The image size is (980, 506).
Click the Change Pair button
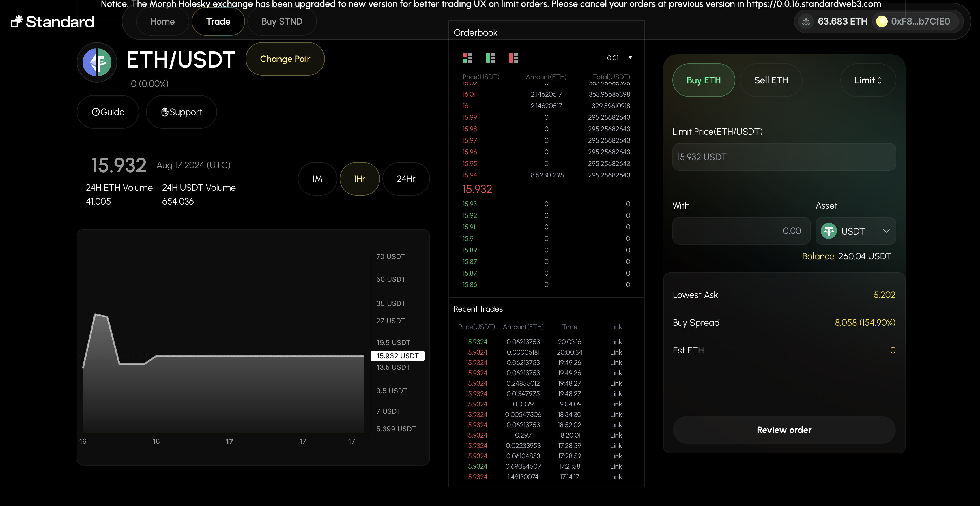[285, 59]
